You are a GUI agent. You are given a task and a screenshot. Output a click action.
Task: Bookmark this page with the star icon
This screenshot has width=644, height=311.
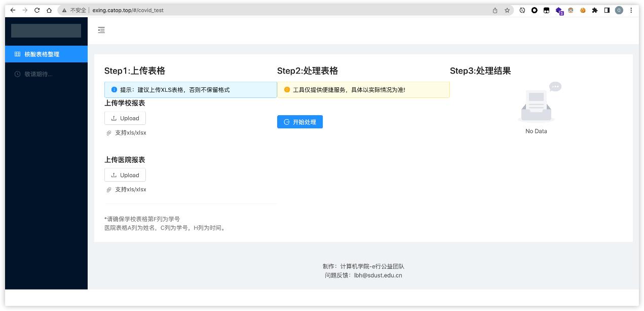pyautogui.click(x=507, y=10)
